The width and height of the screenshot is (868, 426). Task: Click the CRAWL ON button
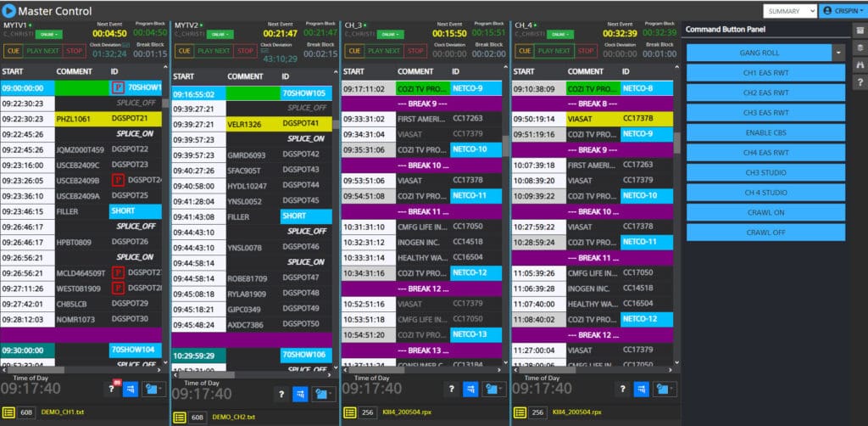point(765,212)
